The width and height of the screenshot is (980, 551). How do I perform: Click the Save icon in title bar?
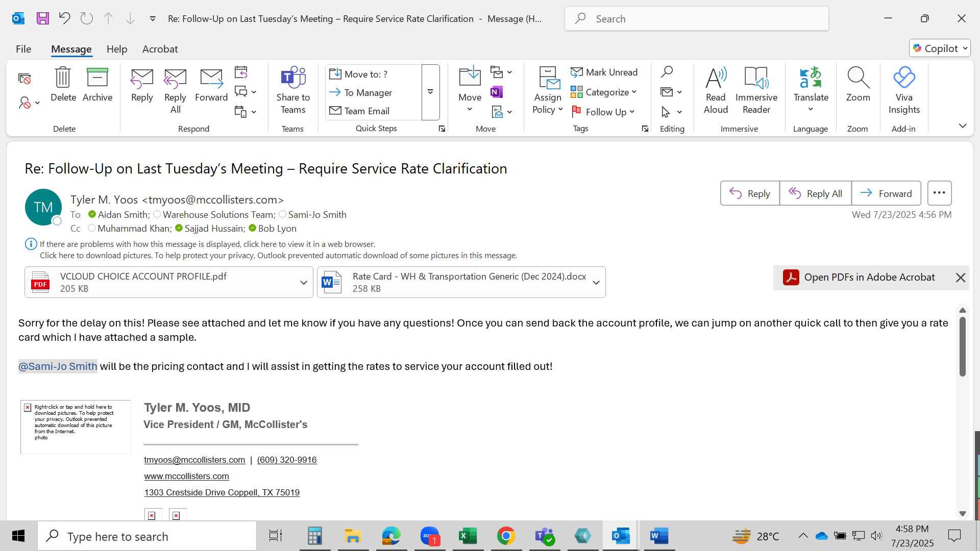tap(43, 19)
